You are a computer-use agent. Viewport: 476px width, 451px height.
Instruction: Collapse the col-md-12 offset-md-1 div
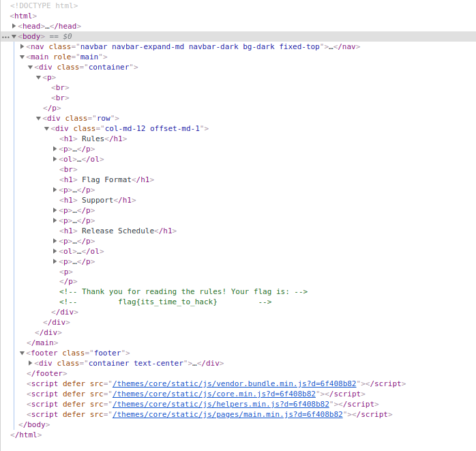click(x=47, y=128)
